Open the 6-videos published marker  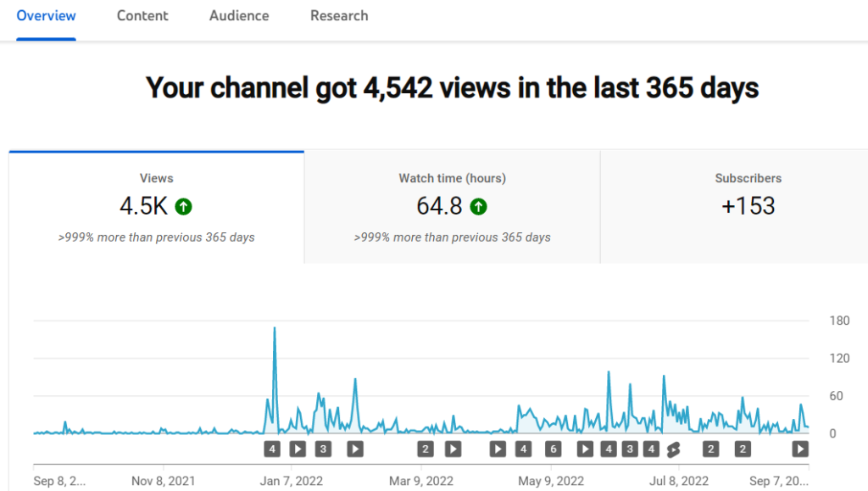(x=553, y=449)
